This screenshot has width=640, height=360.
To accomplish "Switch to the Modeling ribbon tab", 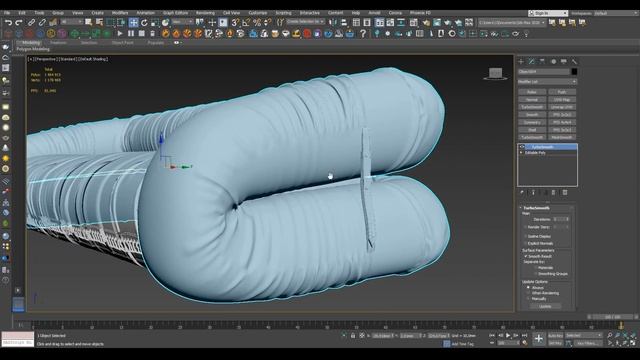I will tap(31, 42).
